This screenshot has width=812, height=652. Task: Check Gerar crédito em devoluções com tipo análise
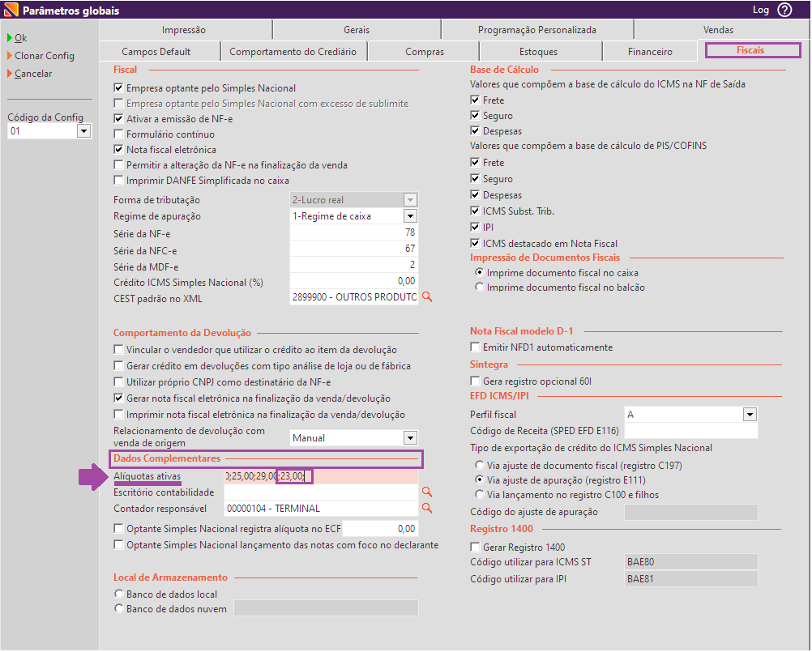[x=118, y=366]
